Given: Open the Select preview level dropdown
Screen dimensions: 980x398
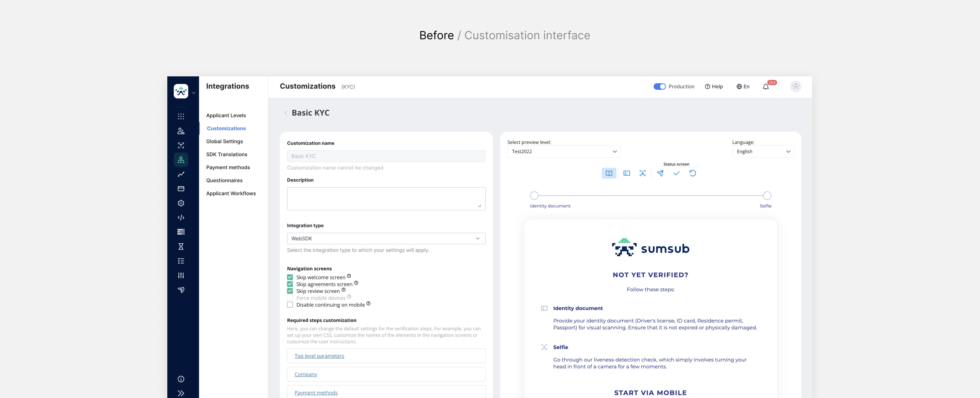Looking at the screenshot, I should tap(564, 152).
